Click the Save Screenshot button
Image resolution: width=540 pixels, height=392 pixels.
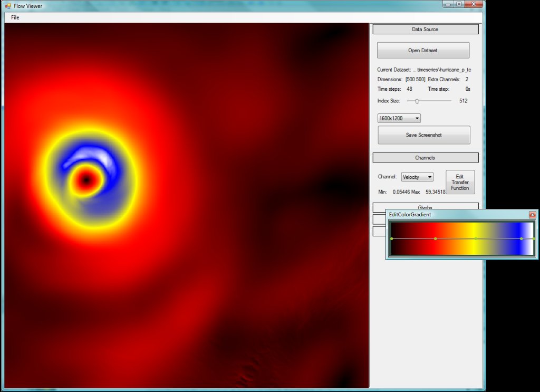423,135
